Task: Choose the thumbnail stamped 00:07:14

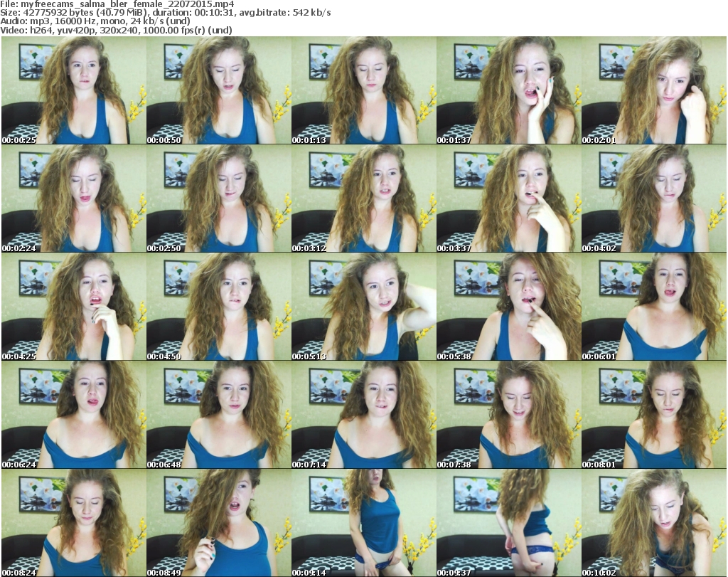Action: pos(363,415)
